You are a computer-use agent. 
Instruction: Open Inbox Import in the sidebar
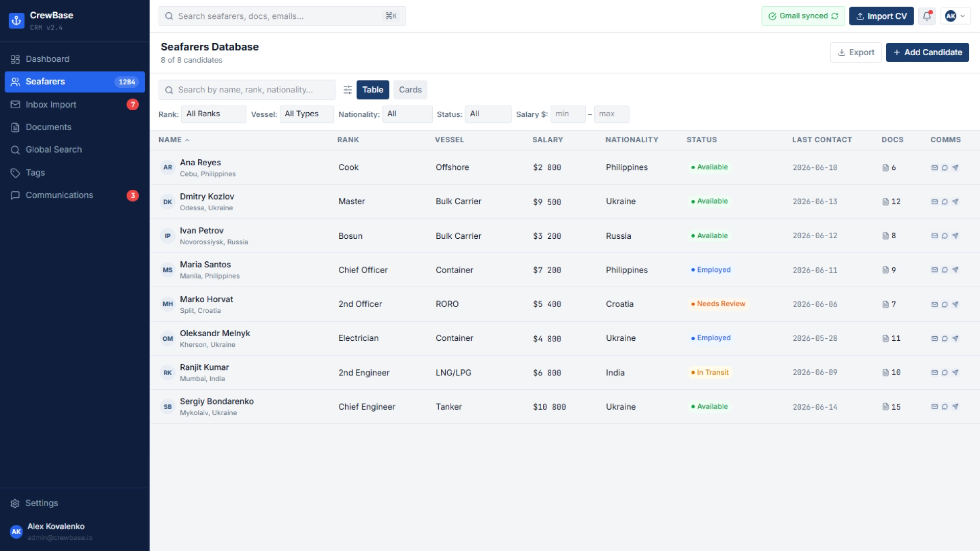75,105
